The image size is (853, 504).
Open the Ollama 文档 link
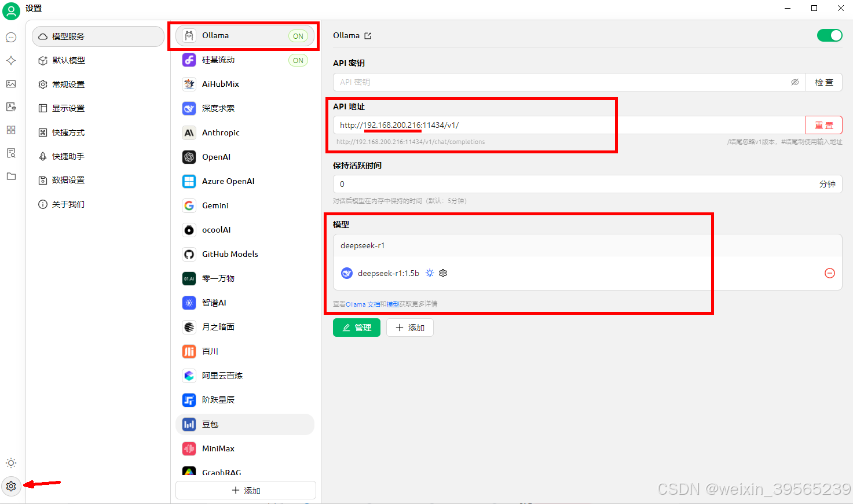[x=363, y=304]
